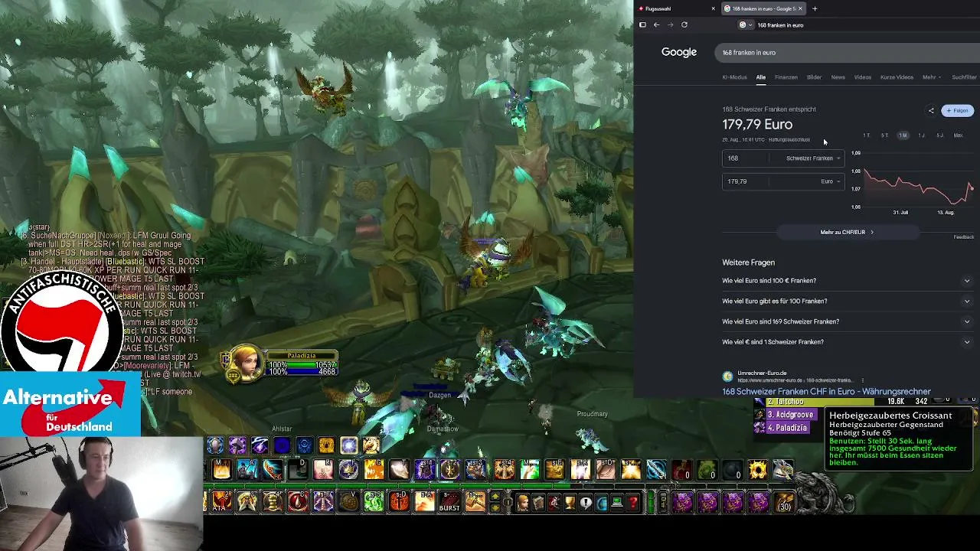Viewport: 980px width, 551px height.
Task: Expand 'Wie viel € sind 1 Schweizer Franken?'
Action: (x=847, y=342)
